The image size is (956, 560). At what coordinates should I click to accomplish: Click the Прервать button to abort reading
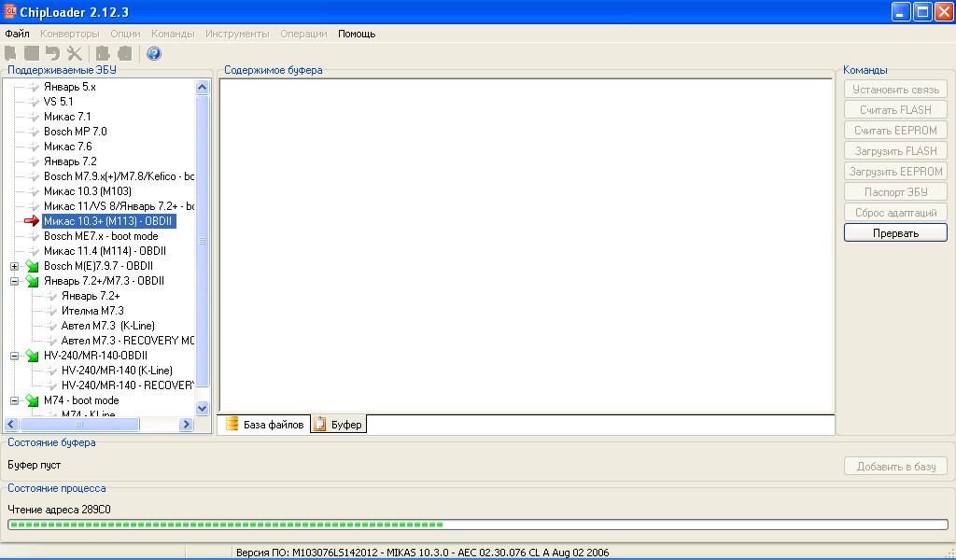tap(895, 232)
